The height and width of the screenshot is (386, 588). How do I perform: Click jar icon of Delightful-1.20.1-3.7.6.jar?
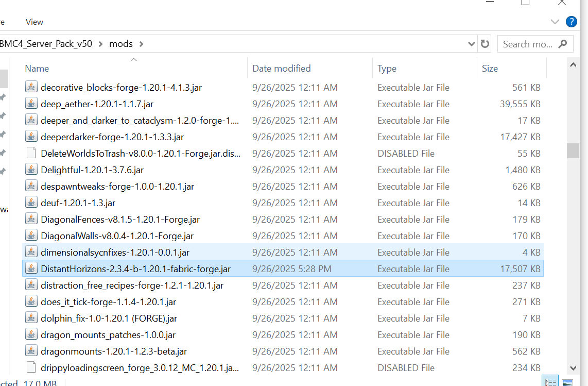[31, 170]
